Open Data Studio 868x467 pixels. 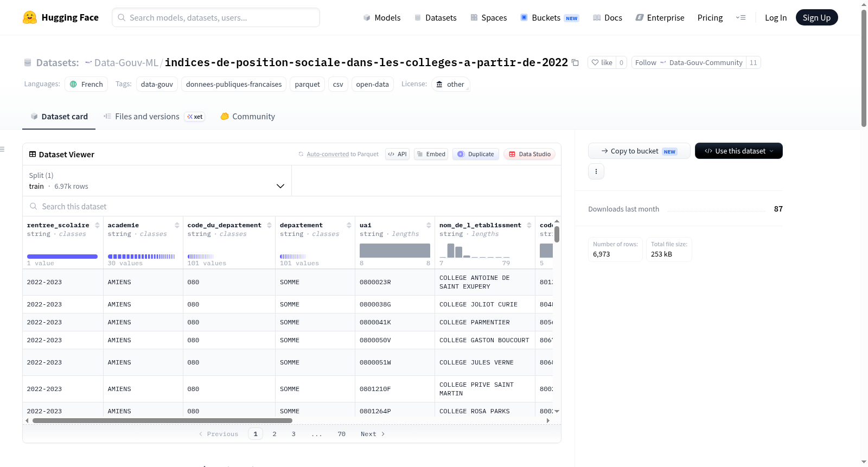pyautogui.click(x=529, y=154)
